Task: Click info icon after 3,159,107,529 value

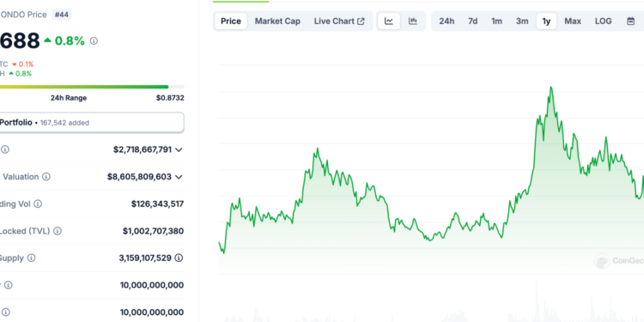Action: (x=179, y=258)
